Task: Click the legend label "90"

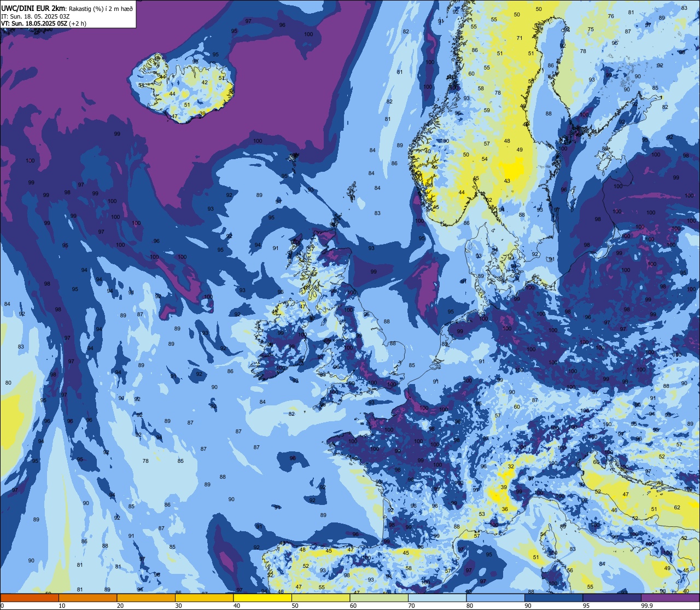Action: [528, 606]
